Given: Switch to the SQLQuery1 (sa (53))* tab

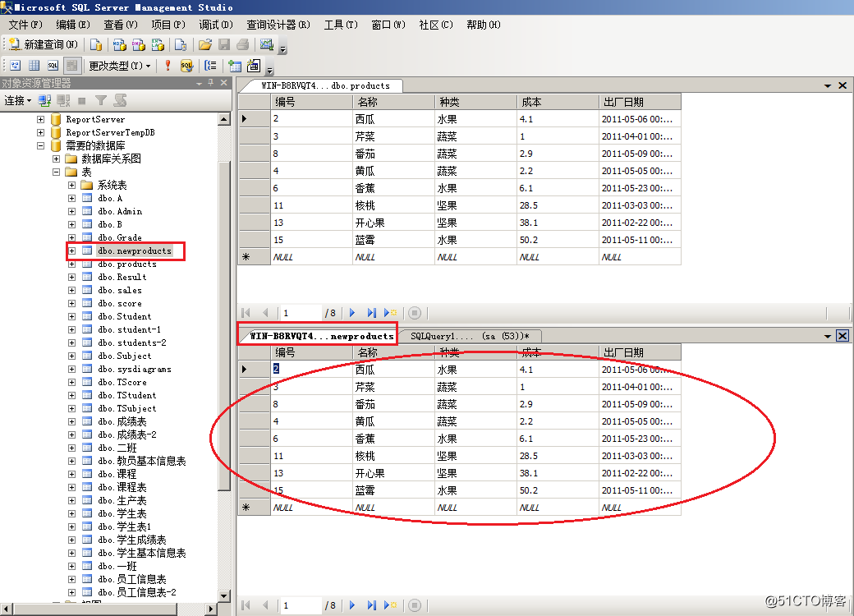Looking at the screenshot, I should [x=470, y=336].
